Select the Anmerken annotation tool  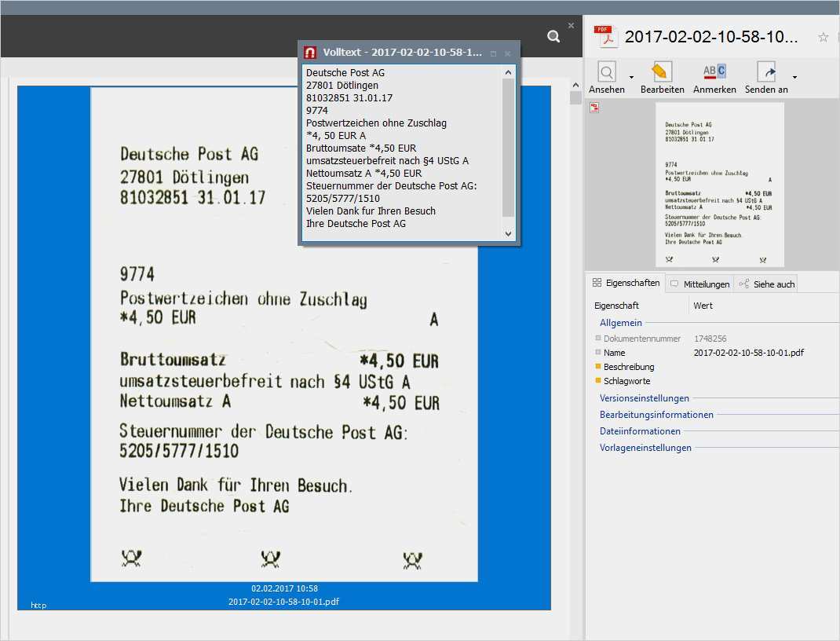[x=714, y=73]
